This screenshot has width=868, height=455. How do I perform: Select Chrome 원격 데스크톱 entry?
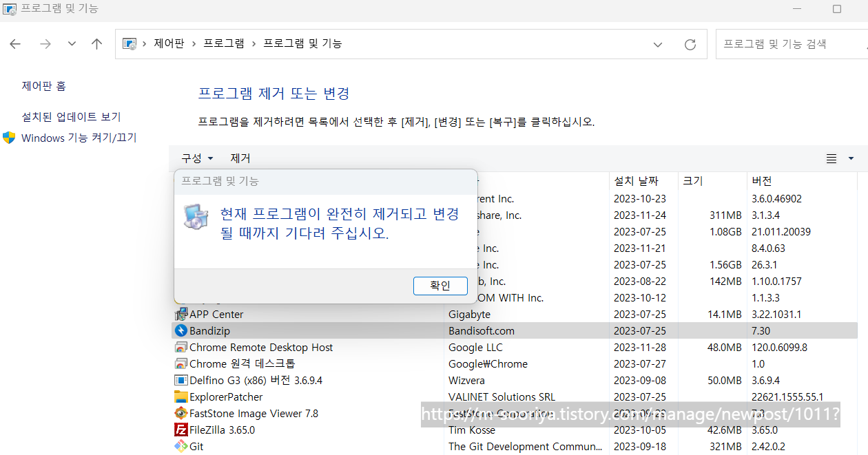tap(242, 364)
